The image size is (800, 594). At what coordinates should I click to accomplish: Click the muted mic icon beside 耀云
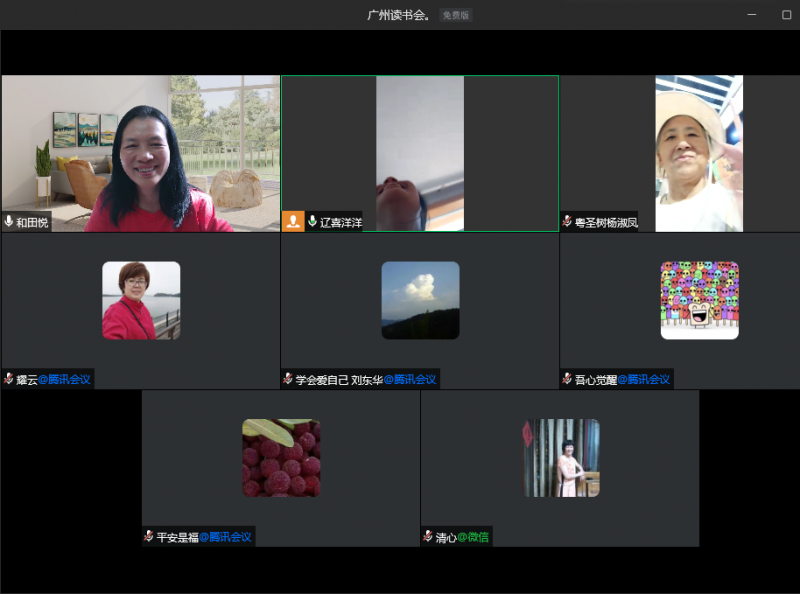9,379
